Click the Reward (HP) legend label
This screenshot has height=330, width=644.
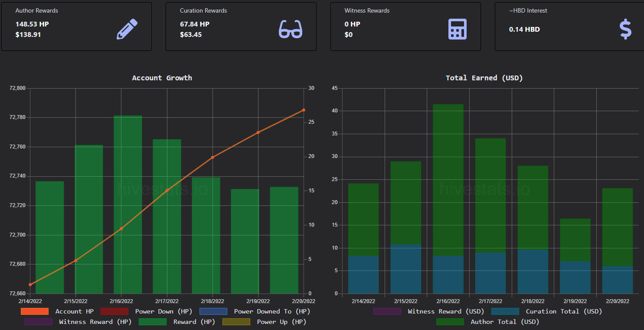(x=194, y=322)
